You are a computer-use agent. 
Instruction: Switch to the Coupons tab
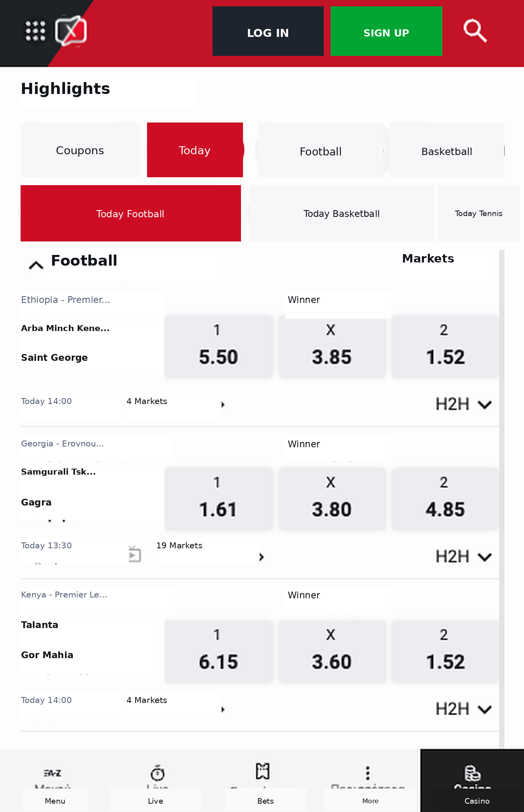80,150
